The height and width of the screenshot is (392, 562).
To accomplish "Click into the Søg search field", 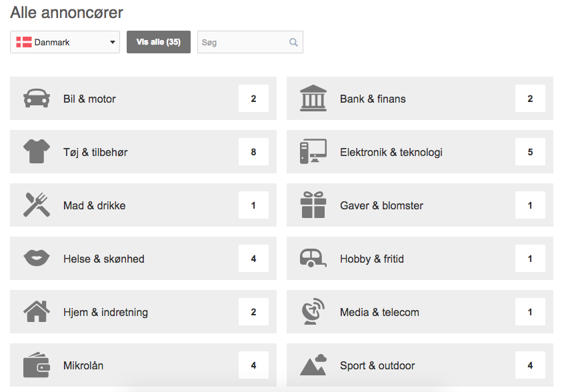I will 250,42.
